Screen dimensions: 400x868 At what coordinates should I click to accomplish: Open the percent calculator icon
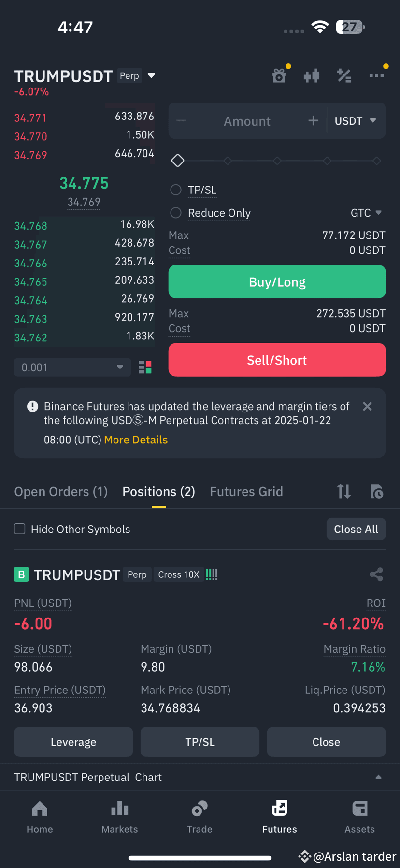pyautogui.click(x=344, y=75)
